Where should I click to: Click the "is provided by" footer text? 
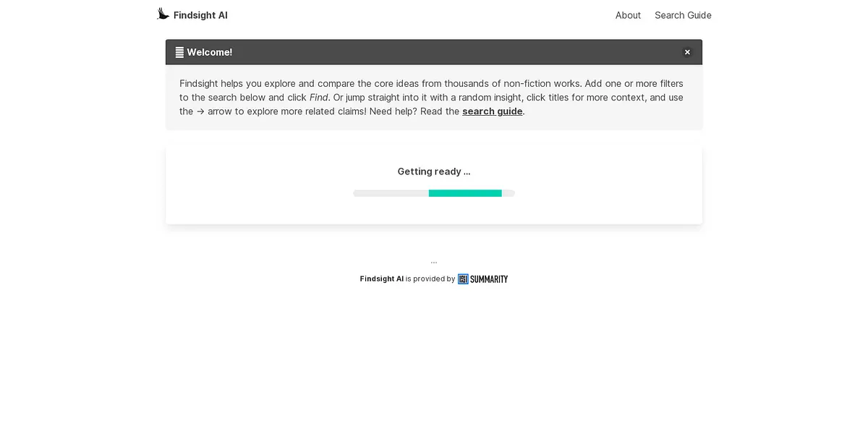(430, 279)
